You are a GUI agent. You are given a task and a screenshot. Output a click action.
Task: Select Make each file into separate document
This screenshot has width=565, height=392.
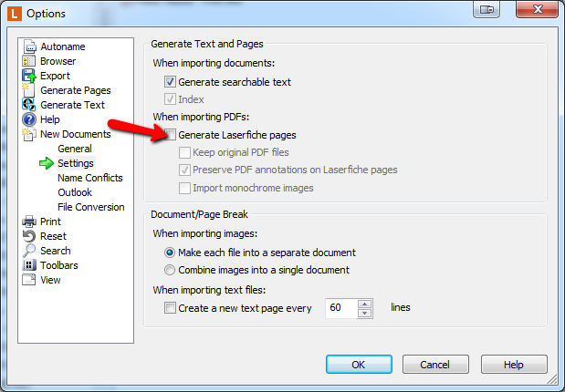170,253
